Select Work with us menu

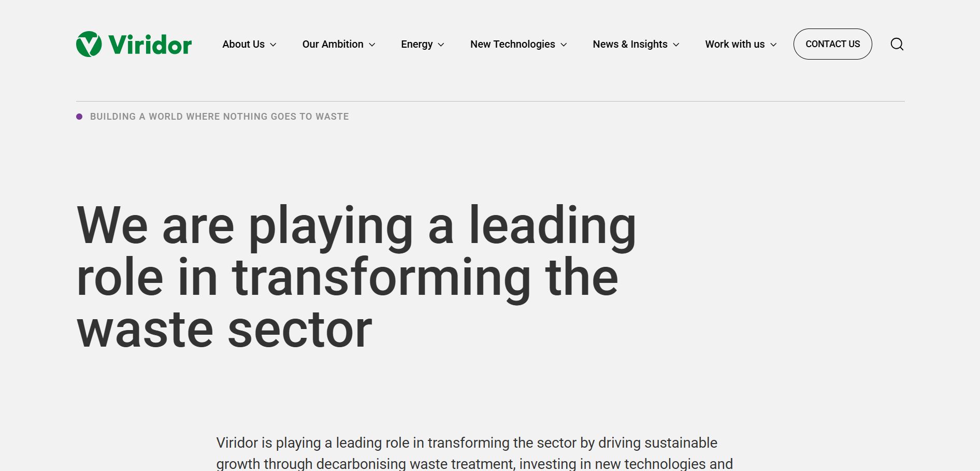[734, 44]
